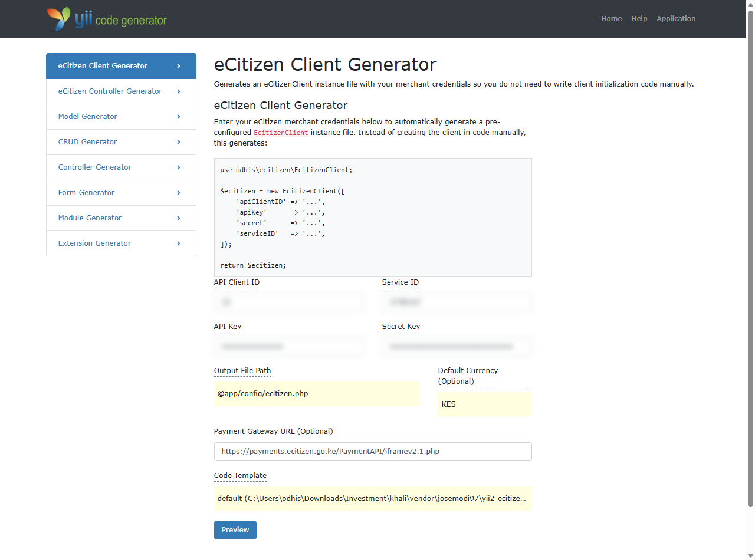Click the Code Template label
The width and height of the screenshot is (755, 560).
[x=240, y=476]
